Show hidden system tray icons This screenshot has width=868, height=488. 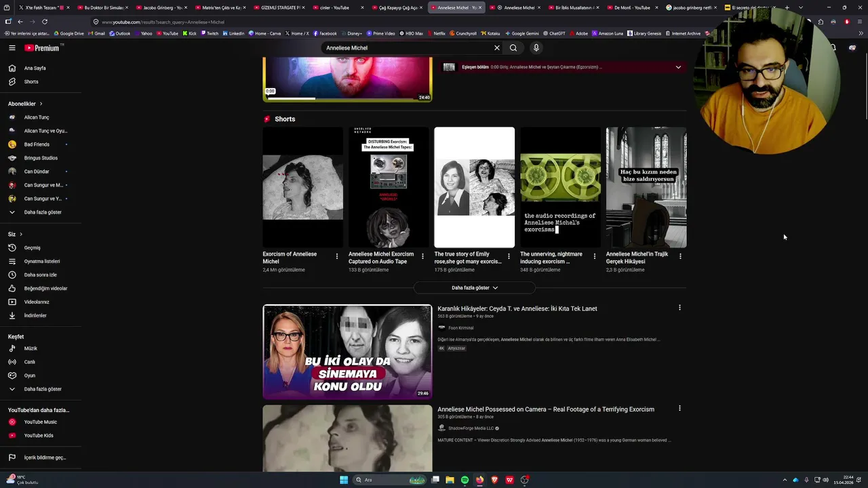coord(785,480)
